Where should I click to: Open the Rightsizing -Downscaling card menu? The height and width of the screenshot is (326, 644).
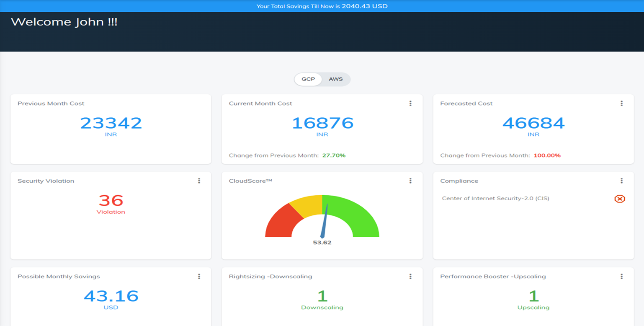pos(410,277)
